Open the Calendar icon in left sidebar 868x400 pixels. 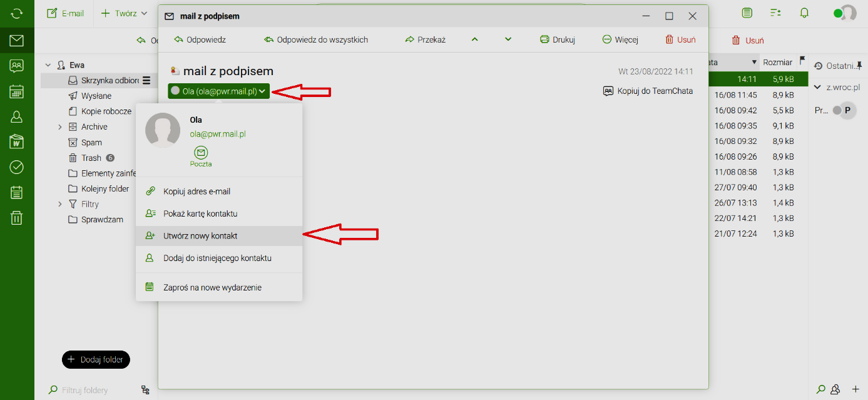17,91
